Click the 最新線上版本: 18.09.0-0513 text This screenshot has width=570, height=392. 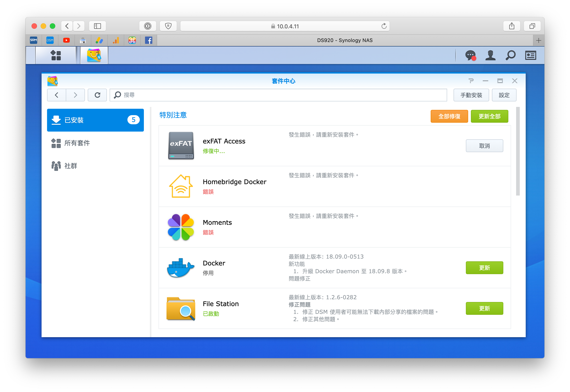[x=326, y=257]
